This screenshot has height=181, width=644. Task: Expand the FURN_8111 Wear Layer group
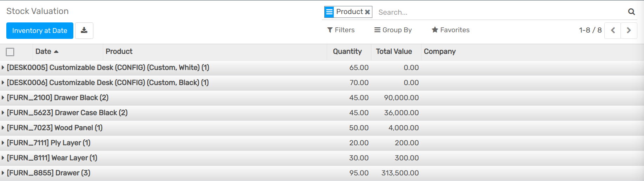322,158
